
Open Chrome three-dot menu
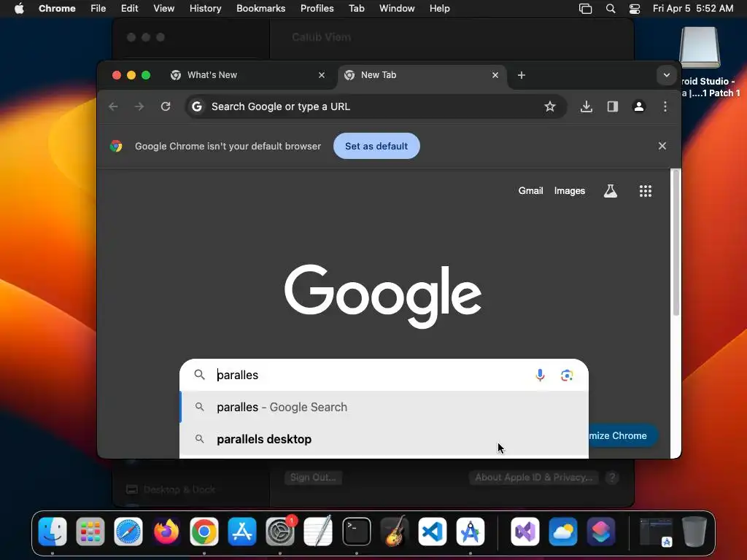(665, 106)
